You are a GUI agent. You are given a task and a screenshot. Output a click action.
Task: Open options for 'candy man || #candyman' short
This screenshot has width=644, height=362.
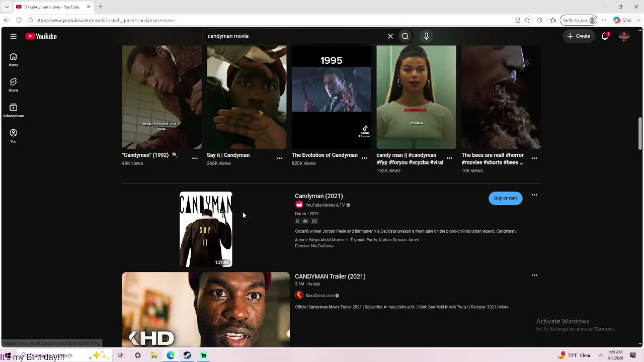point(450,158)
